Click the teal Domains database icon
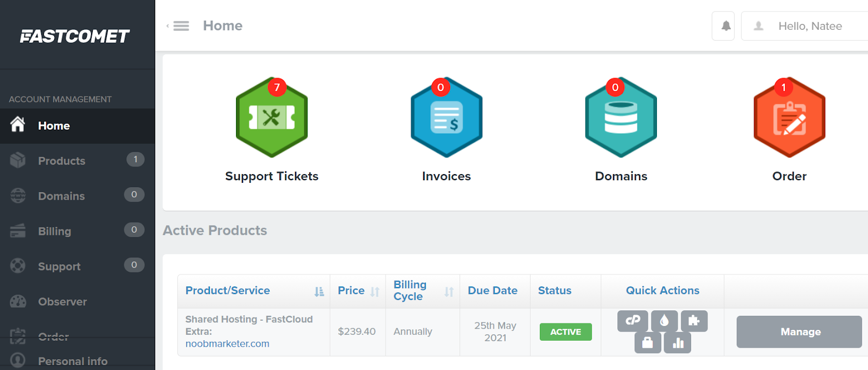868x370 pixels. [621, 118]
